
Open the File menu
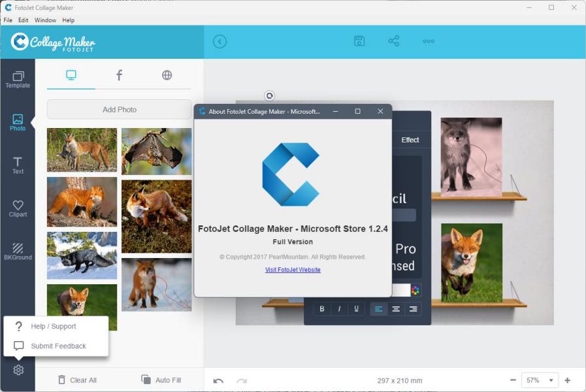point(8,20)
